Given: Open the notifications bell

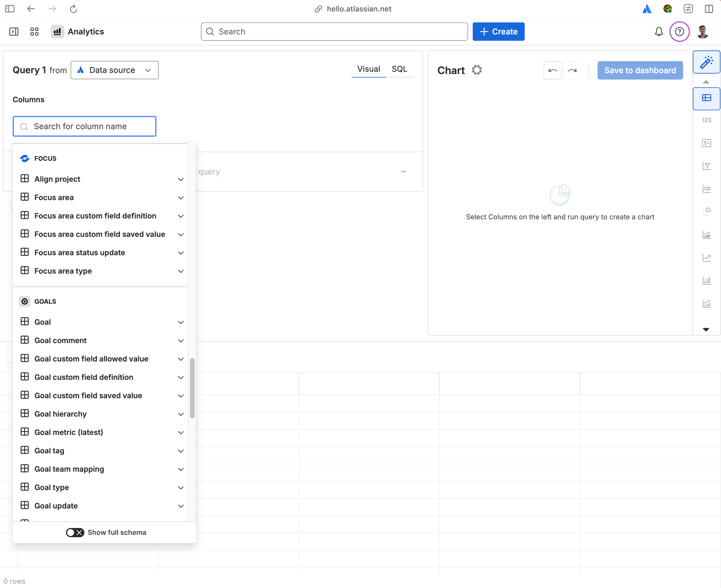Looking at the screenshot, I should pyautogui.click(x=659, y=32).
